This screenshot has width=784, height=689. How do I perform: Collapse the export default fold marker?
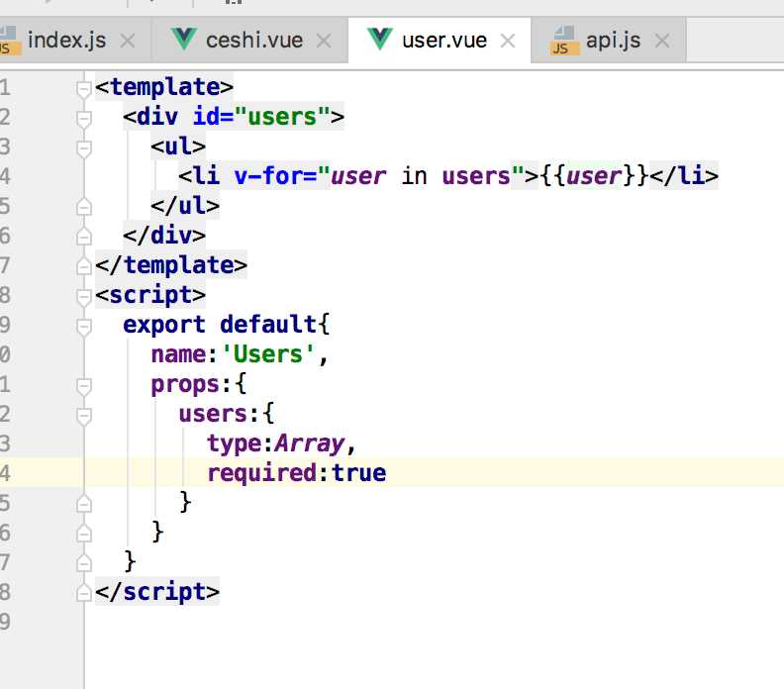[x=84, y=326]
